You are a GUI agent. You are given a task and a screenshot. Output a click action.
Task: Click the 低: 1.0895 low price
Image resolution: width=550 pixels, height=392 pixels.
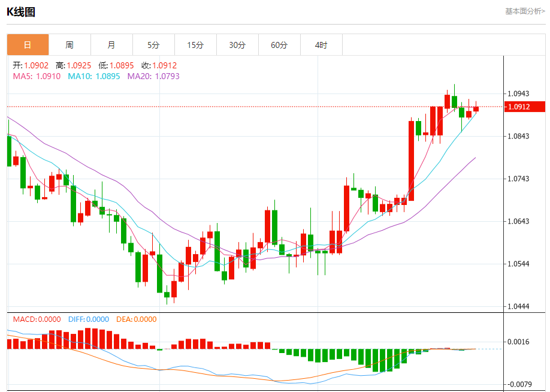116,65
